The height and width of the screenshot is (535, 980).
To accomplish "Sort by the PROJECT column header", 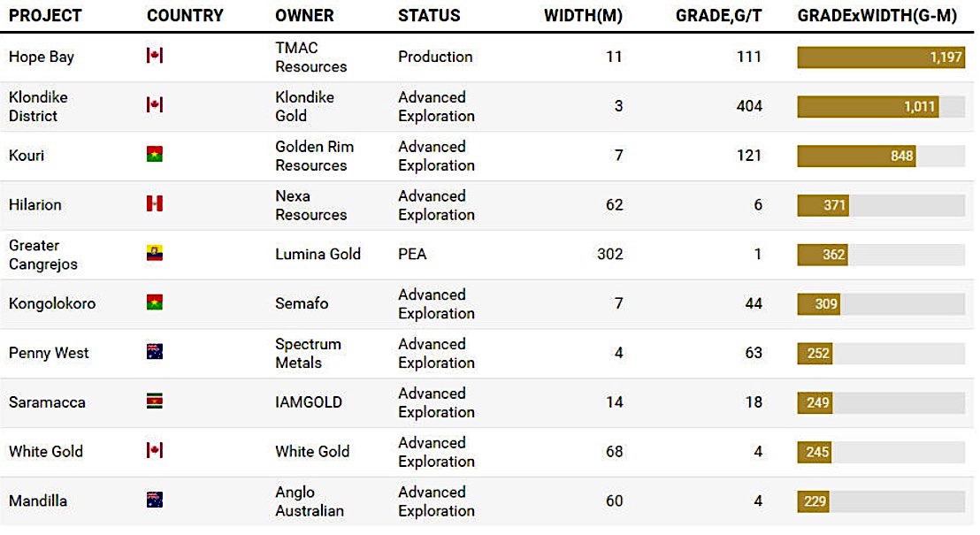I will (x=45, y=16).
